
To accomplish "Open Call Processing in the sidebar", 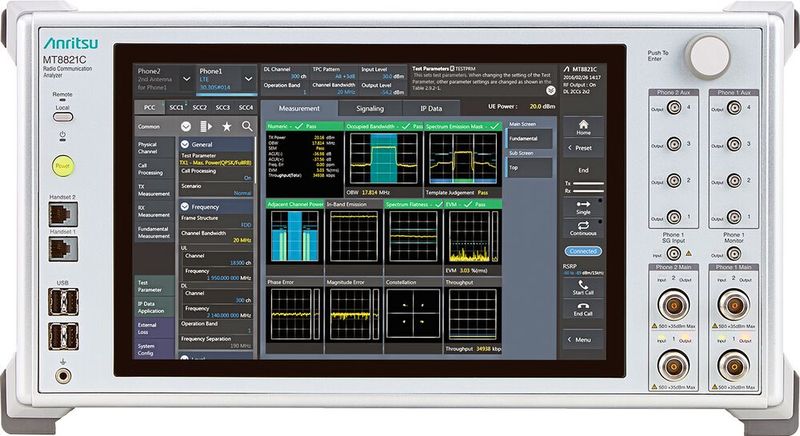I will (155, 169).
